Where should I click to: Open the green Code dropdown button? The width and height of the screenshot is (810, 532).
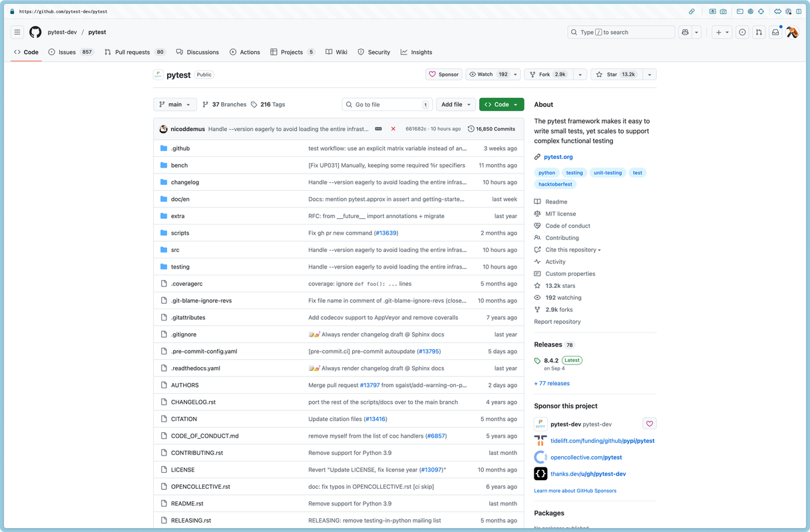pyautogui.click(x=501, y=104)
